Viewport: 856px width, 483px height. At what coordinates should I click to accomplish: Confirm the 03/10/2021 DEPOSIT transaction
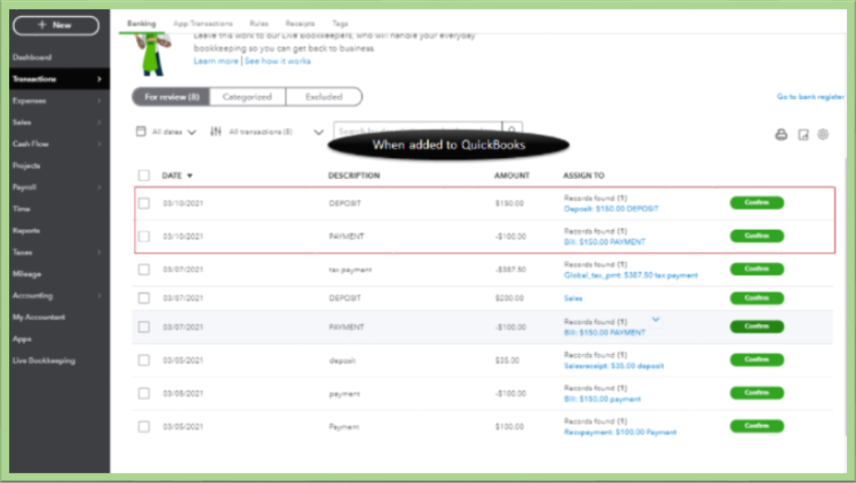pyautogui.click(x=757, y=202)
